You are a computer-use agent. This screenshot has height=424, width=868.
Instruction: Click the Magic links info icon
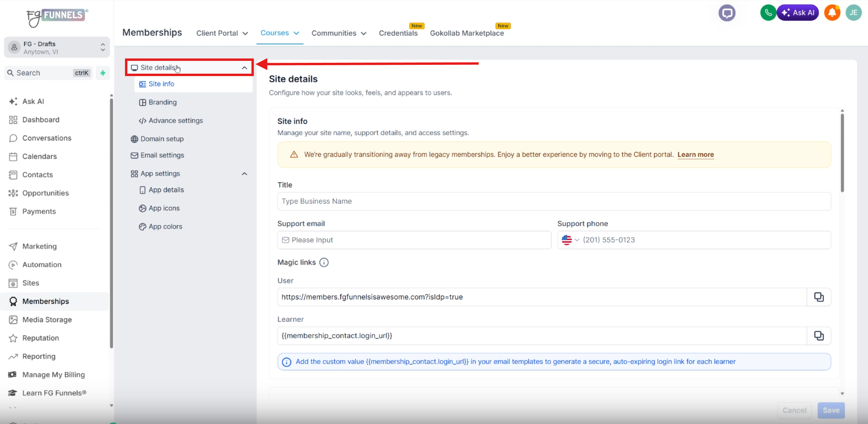coord(324,262)
